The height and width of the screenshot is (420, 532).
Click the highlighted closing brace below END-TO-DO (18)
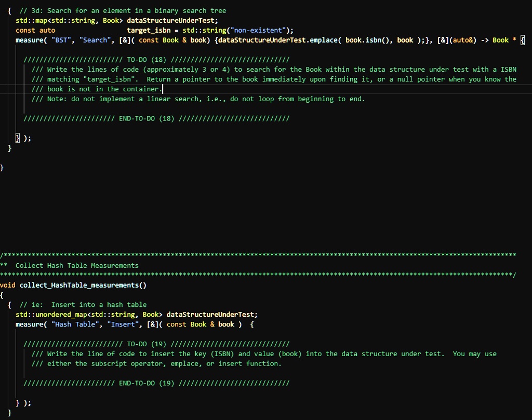(18, 138)
